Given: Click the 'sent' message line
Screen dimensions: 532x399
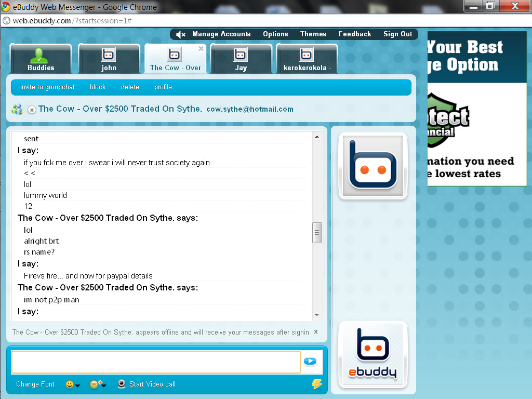Looking at the screenshot, I should [31, 139].
